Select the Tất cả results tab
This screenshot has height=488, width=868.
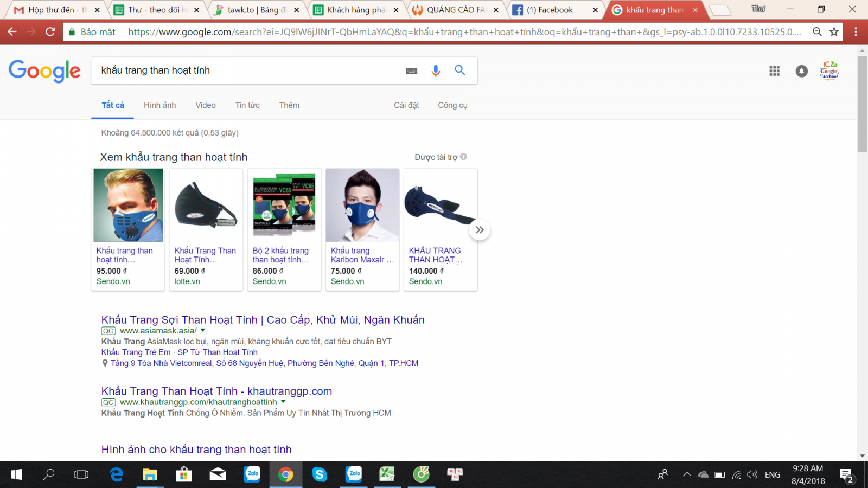tap(113, 105)
